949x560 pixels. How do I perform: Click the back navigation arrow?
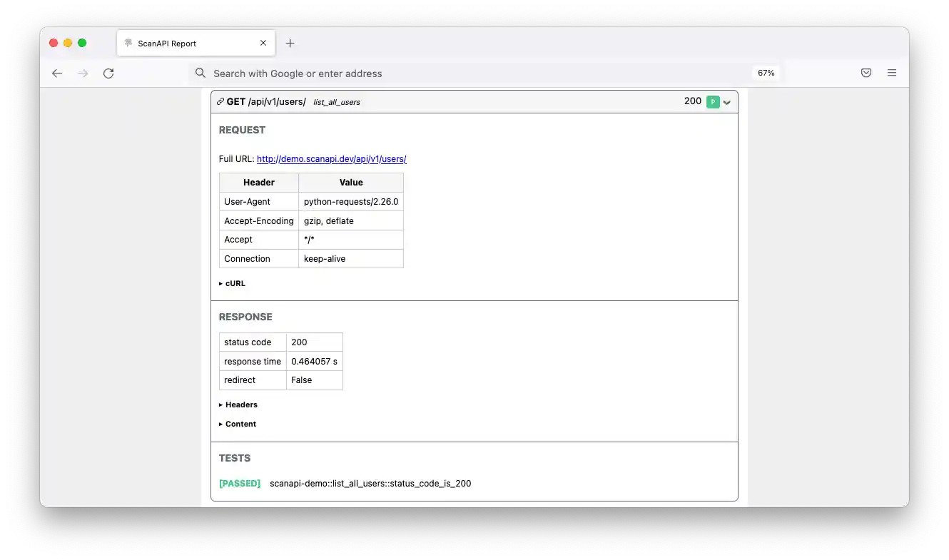tap(56, 73)
